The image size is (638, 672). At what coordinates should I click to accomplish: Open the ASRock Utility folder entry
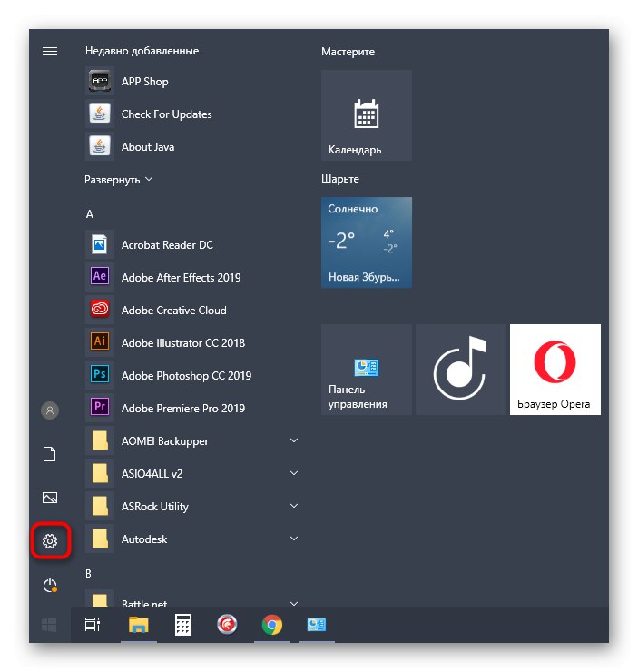click(x=191, y=506)
